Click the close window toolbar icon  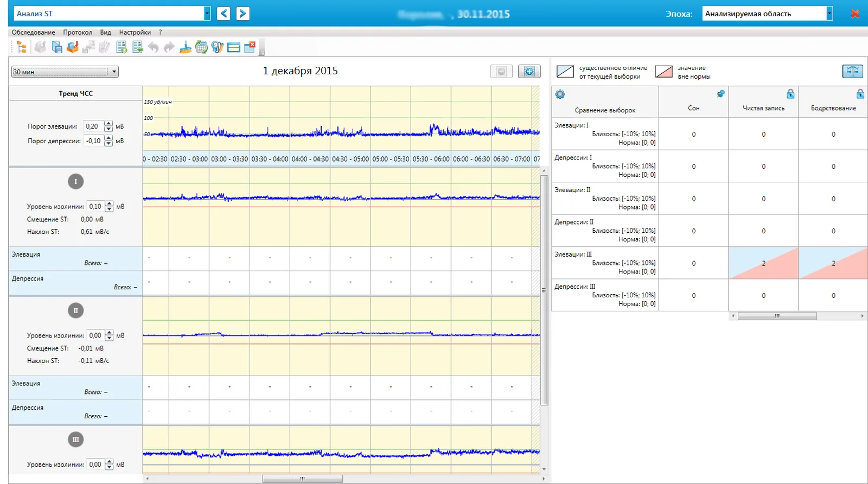250,47
